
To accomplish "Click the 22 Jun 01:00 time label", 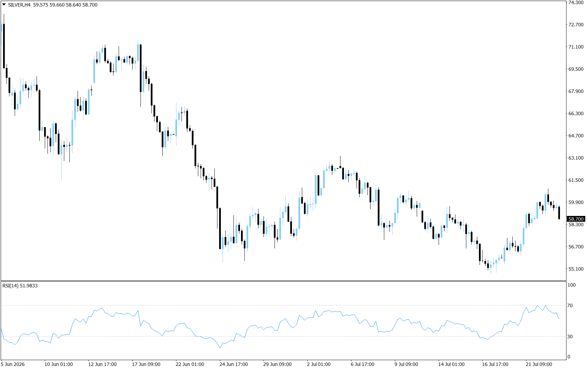I will tap(190, 364).
